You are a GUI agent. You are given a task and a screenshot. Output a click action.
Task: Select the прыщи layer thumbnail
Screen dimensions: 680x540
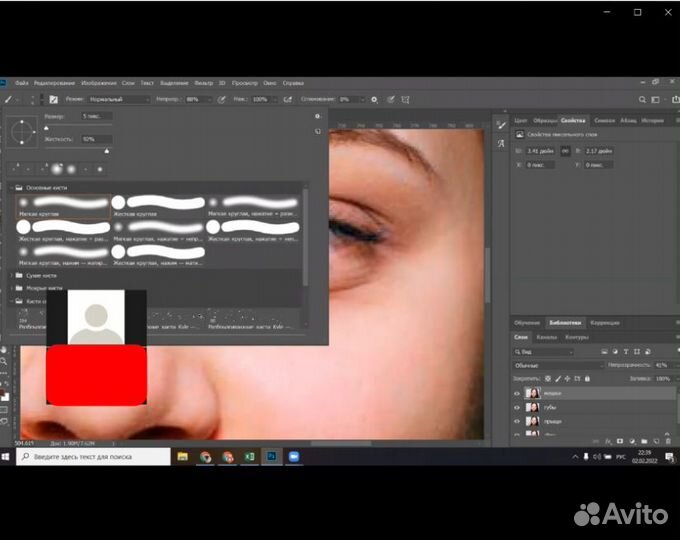532,421
